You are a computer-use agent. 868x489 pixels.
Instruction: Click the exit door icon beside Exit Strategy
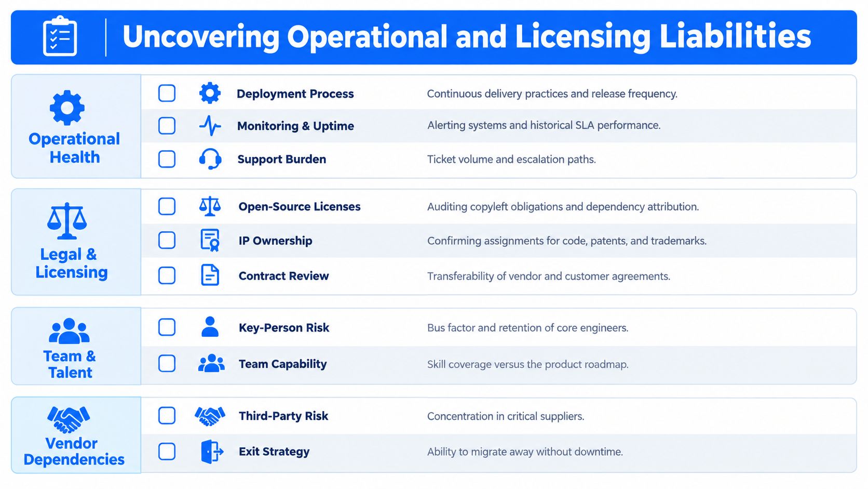(212, 451)
